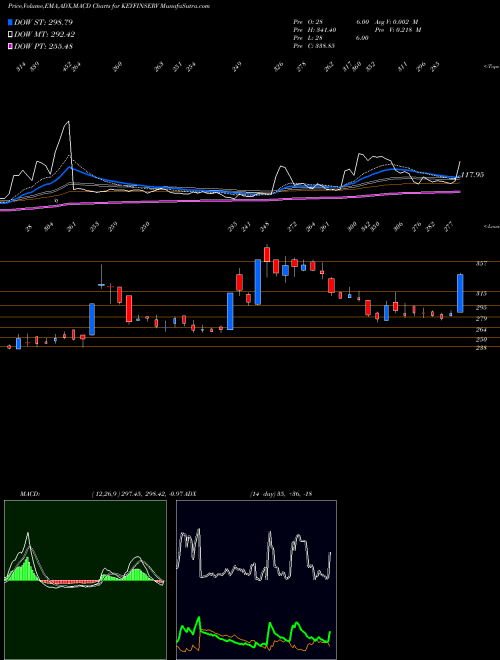Select the 'DOW PT: 255.48' legend text
The height and width of the screenshot is (660, 500).
tap(43, 46)
